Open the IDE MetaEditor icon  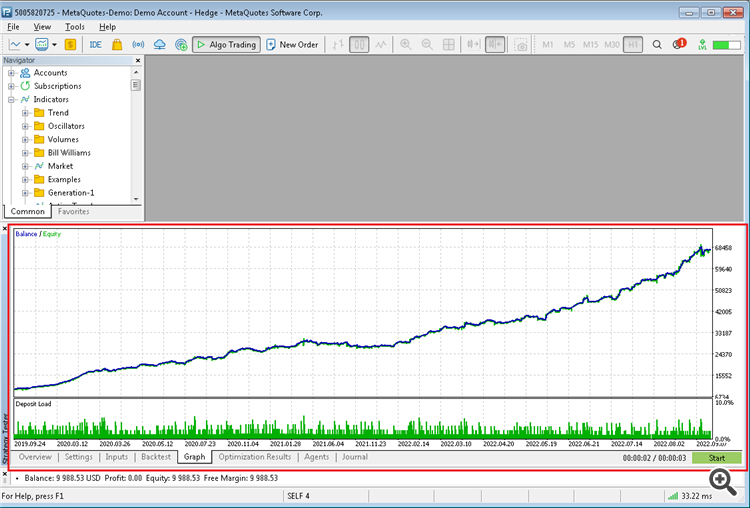coord(95,44)
